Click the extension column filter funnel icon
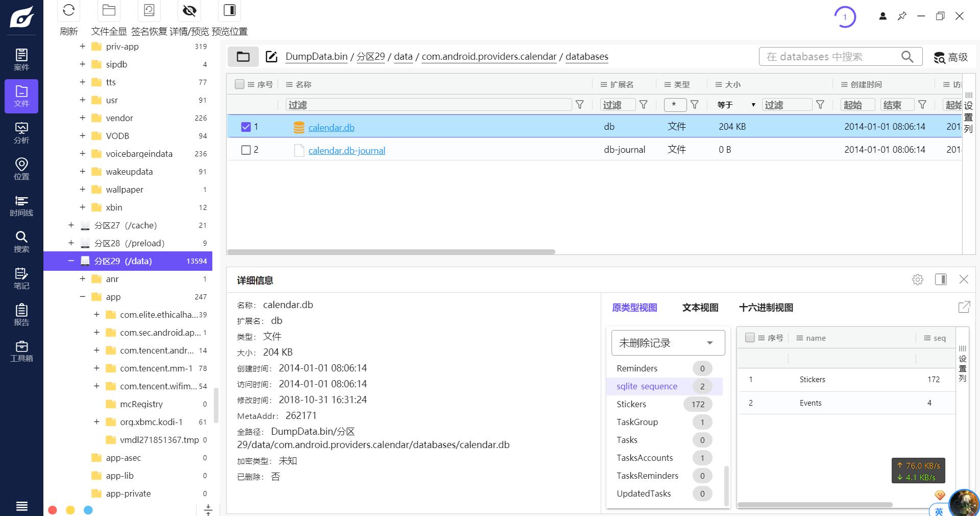 (644, 105)
